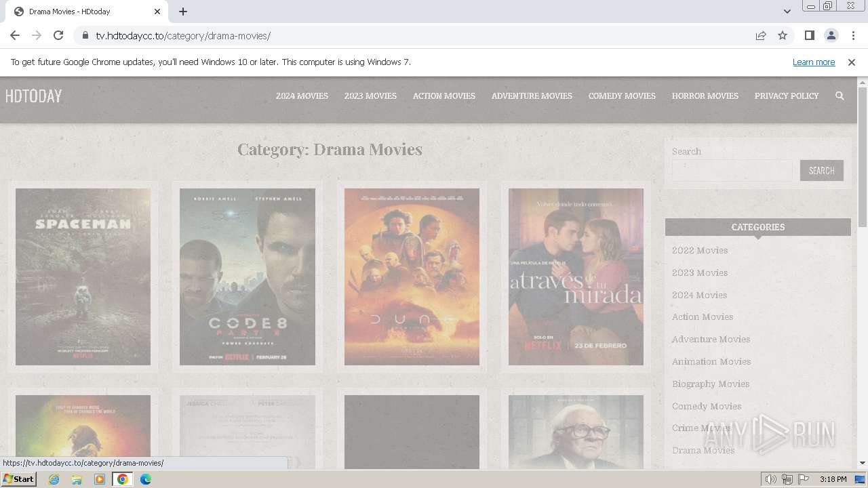
Task: Select 2022 Movies category
Action: click(700, 251)
